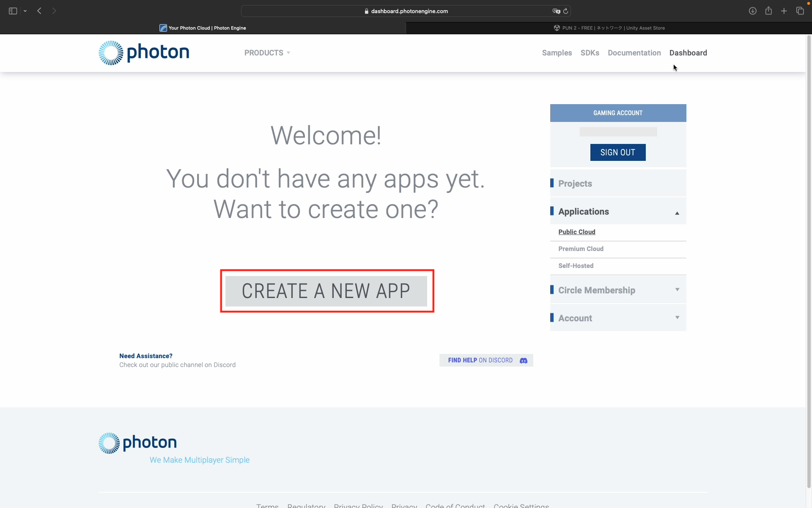Show tab overview icon
Image resolution: width=812 pixels, height=508 pixels.
tap(800, 11)
